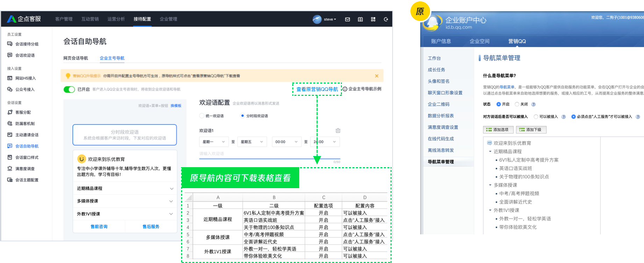The image size is (644, 263).
Task: Click the 请输入欢迎语 text field
Action: point(270,154)
